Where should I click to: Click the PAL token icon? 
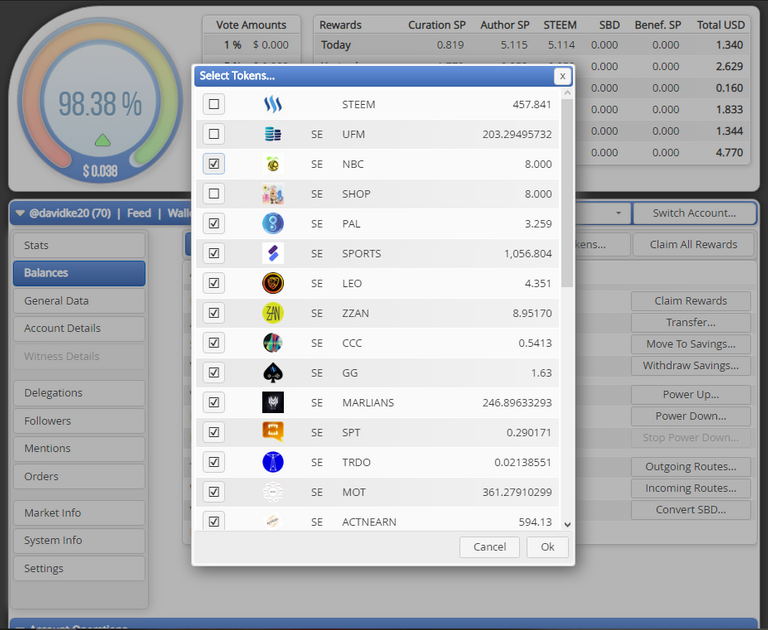(x=273, y=223)
